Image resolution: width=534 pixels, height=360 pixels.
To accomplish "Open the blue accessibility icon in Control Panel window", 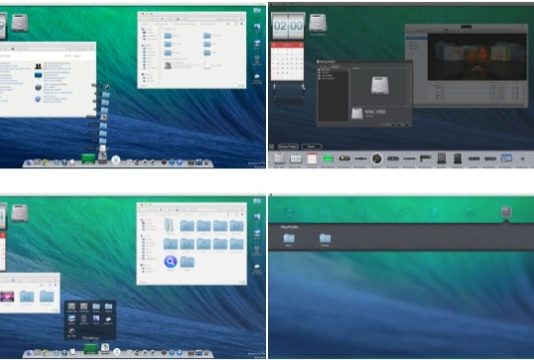I will (x=38, y=99).
